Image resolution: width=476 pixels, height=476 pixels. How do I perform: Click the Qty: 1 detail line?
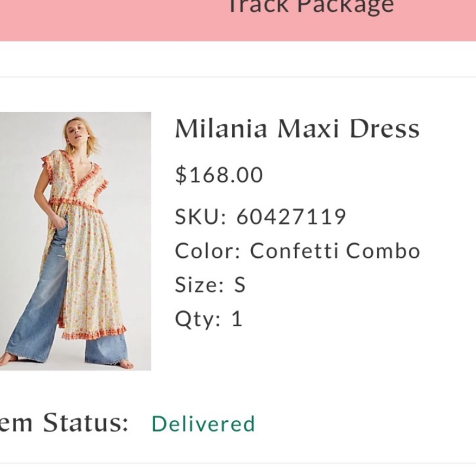click(x=208, y=319)
